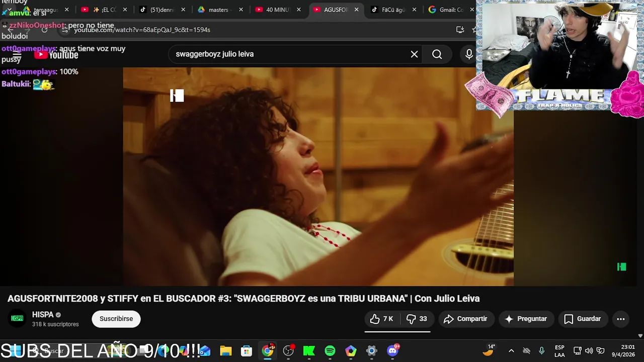Open the YouTube hamburger guide menu

click(17, 55)
